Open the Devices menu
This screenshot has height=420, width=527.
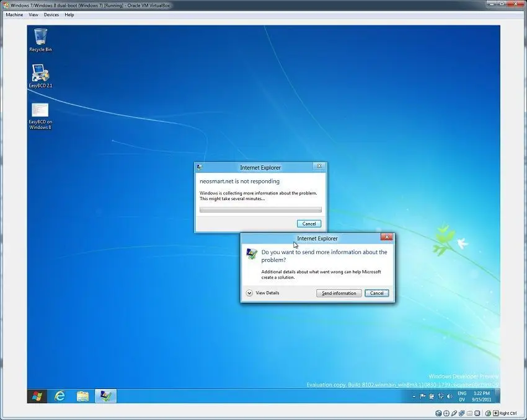click(51, 15)
